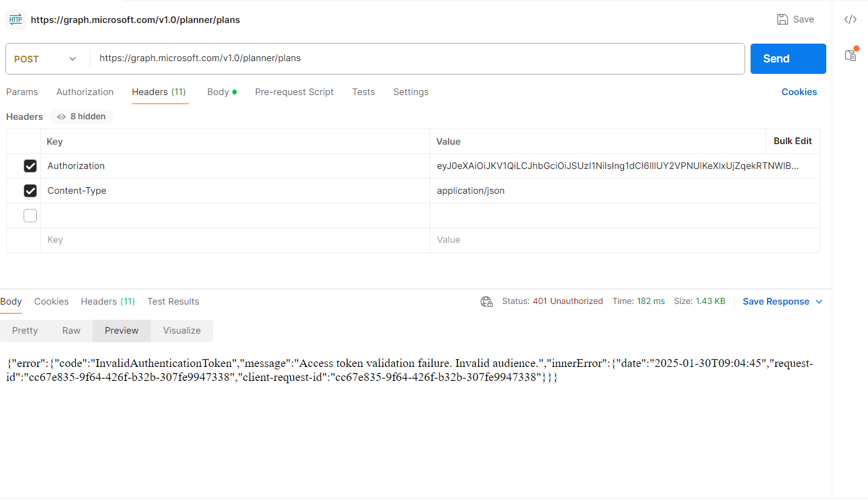Open the response Cookies tab

click(51, 302)
